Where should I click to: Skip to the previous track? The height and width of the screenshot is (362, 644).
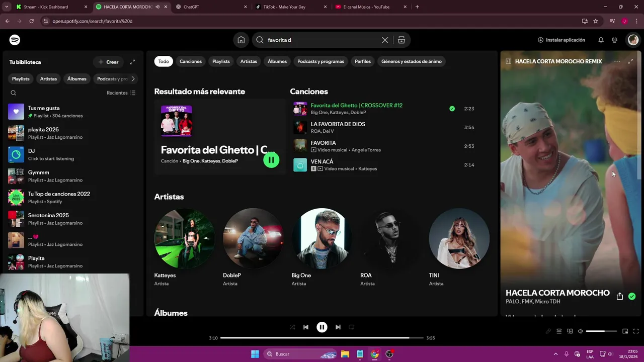(x=306, y=327)
